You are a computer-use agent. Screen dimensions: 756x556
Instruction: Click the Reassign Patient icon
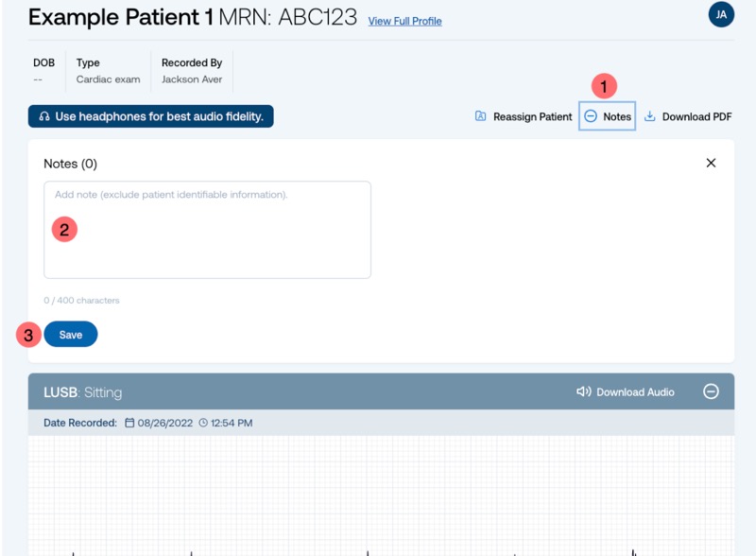480,115
